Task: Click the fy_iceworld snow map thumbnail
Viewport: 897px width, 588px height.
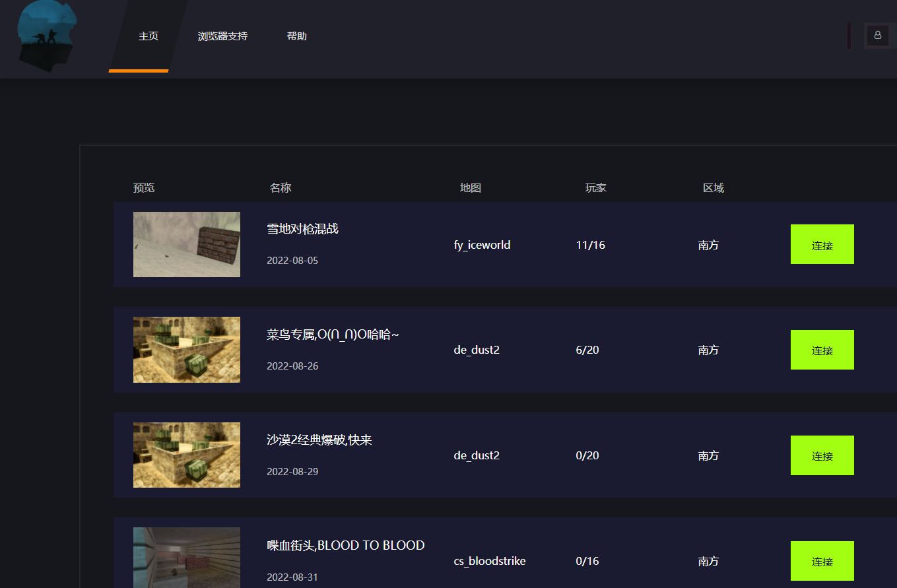Action: tap(187, 244)
